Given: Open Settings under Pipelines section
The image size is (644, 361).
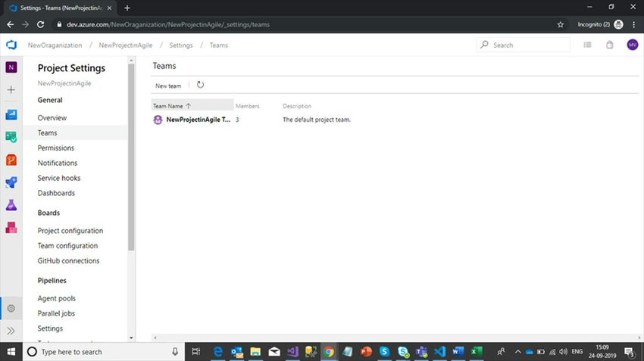Looking at the screenshot, I should tap(50, 328).
